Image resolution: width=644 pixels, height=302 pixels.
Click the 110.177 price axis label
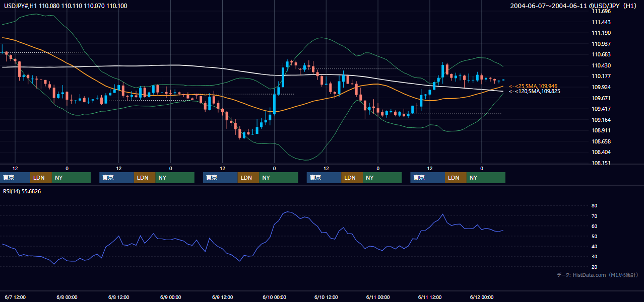coord(601,76)
